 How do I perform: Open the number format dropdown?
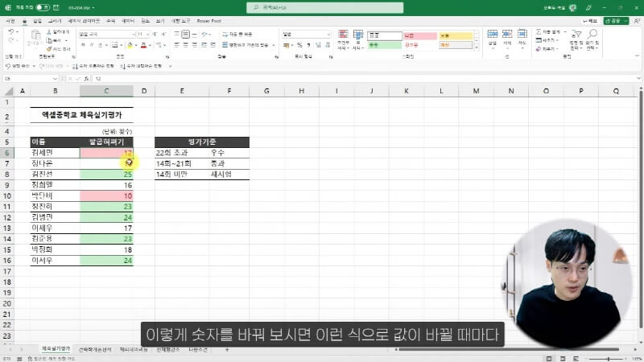pos(328,34)
